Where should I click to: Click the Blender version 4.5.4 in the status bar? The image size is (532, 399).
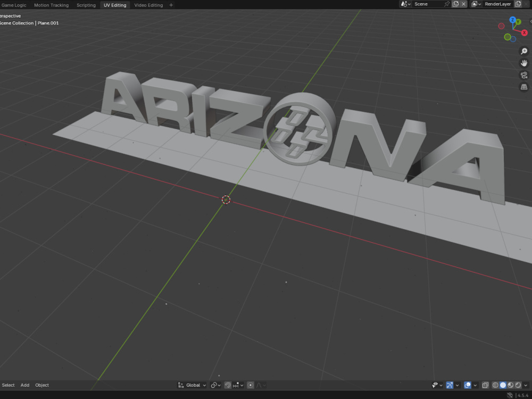click(x=522, y=395)
